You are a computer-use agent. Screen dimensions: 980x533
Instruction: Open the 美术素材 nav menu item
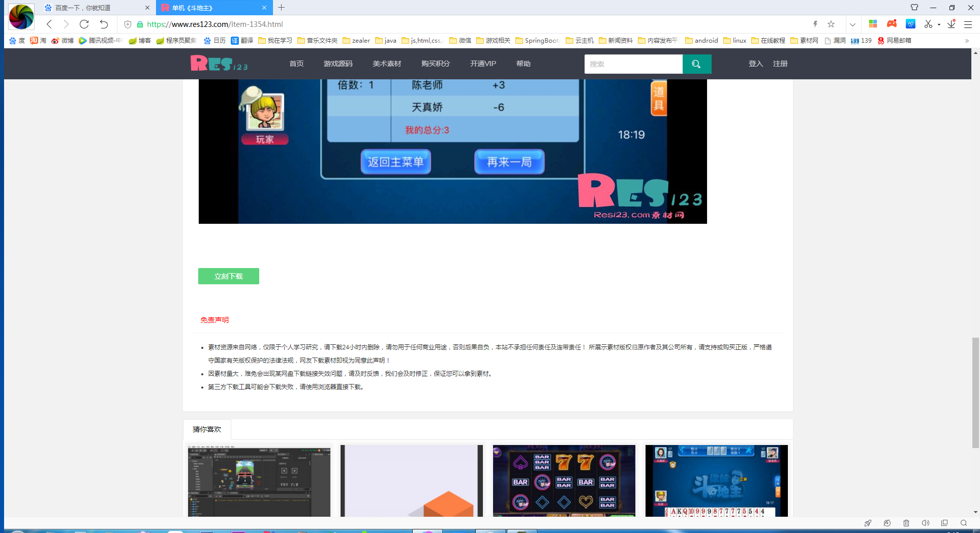click(x=387, y=64)
